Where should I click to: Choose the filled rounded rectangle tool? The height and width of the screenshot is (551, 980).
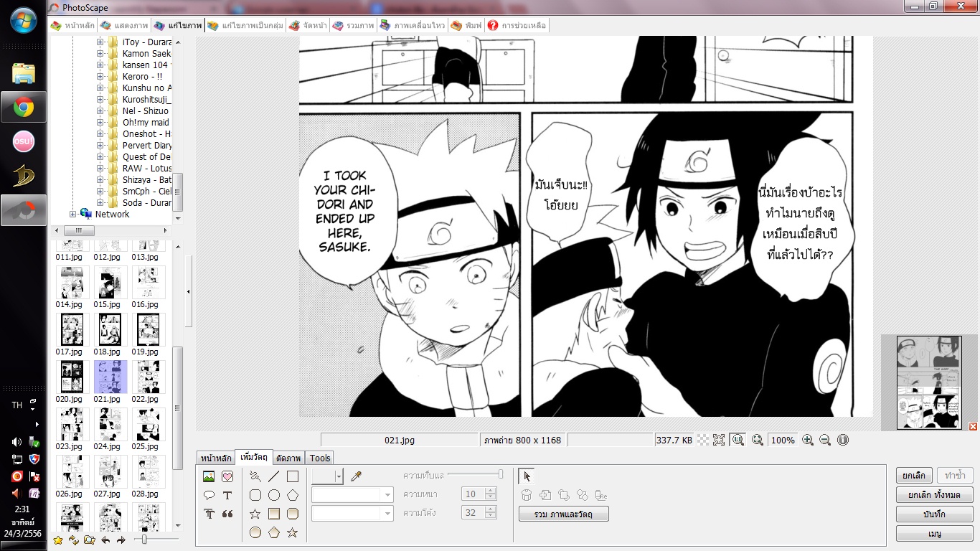[x=292, y=514]
